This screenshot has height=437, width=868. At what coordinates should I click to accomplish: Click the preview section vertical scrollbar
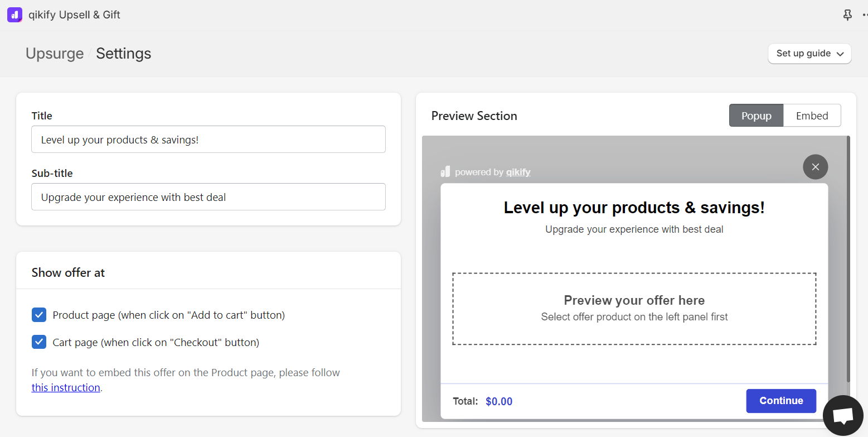[848, 260]
